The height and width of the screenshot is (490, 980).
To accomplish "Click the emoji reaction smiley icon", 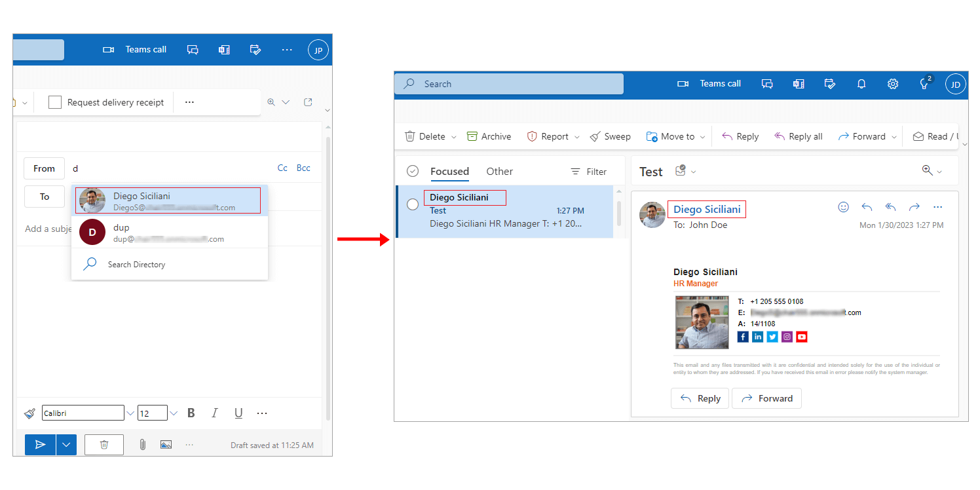I will 844,207.
